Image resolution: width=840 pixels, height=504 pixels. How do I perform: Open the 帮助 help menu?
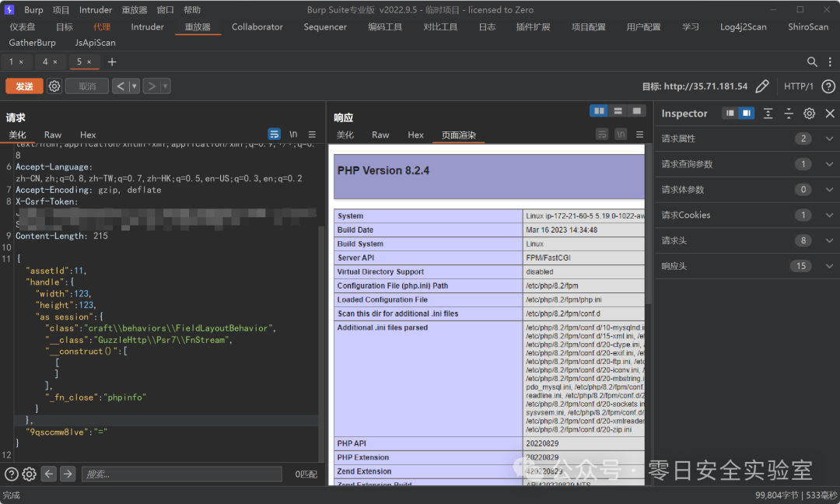click(192, 9)
